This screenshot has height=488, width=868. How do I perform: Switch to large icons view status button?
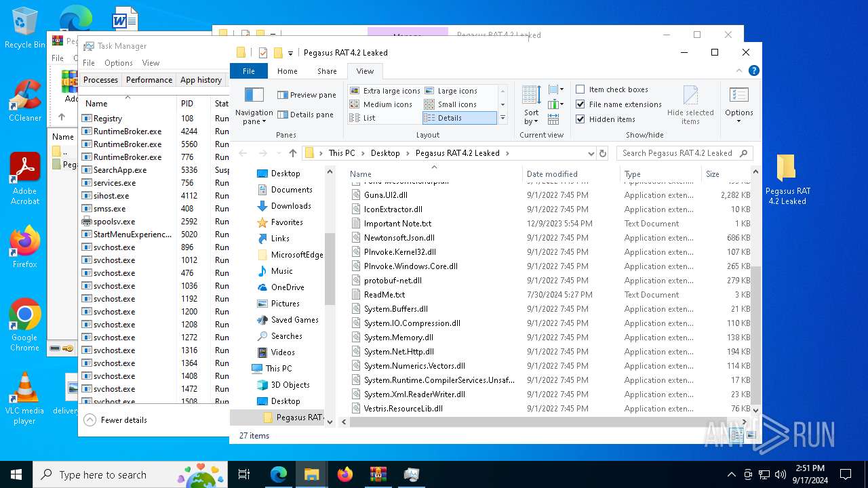coord(750,436)
